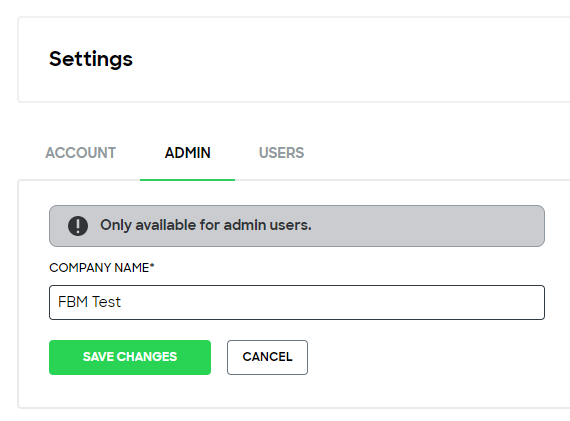Click the gray admin notice banner
This screenshot has width=570, height=421.
tap(297, 226)
